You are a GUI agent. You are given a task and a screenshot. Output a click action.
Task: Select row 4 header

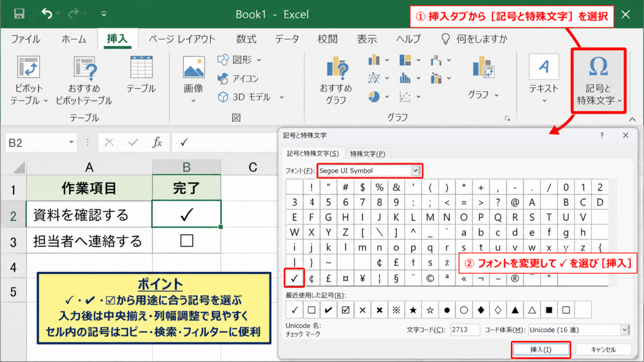click(13, 266)
